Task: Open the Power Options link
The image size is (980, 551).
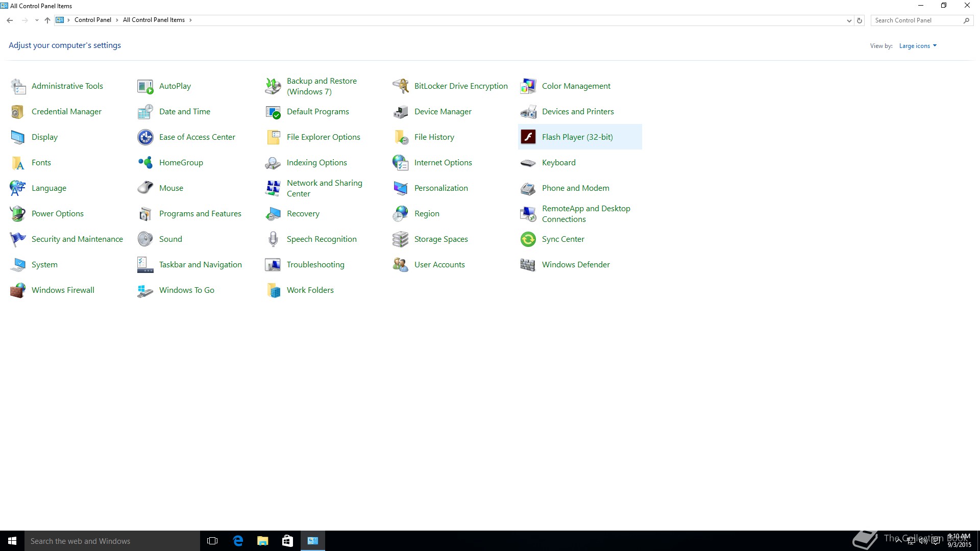Action: click(x=58, y=214)
